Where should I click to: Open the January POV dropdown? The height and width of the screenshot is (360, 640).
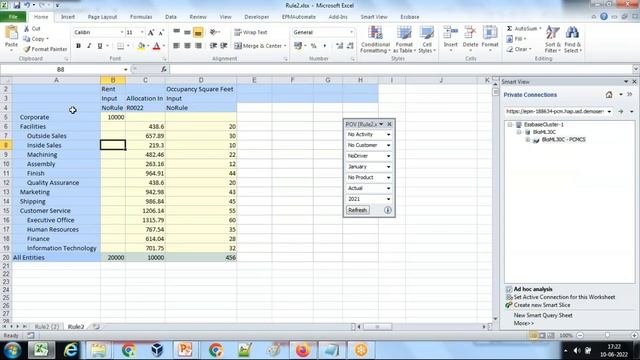pyautogui.click(x=388, y=167)
